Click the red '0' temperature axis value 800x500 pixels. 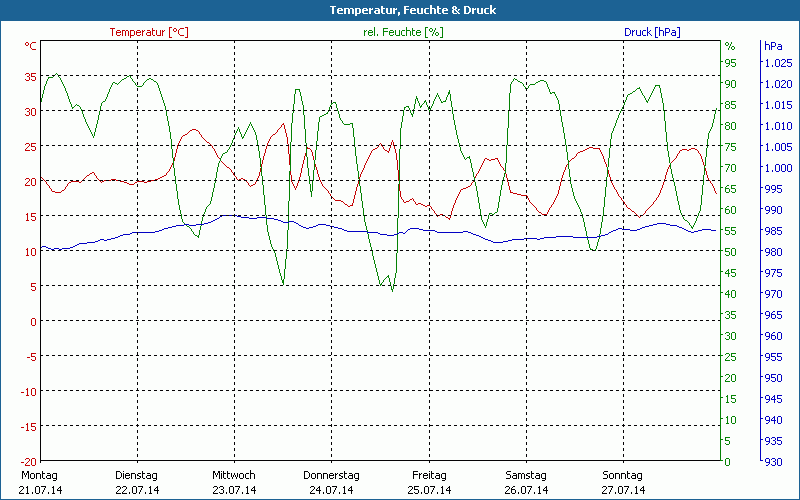(33, 322)
